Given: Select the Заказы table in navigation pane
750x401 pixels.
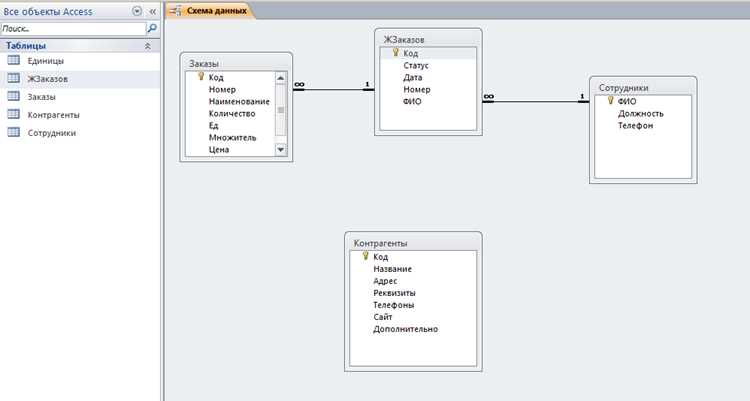Looking at the screenshot, I should coord(80,97).
